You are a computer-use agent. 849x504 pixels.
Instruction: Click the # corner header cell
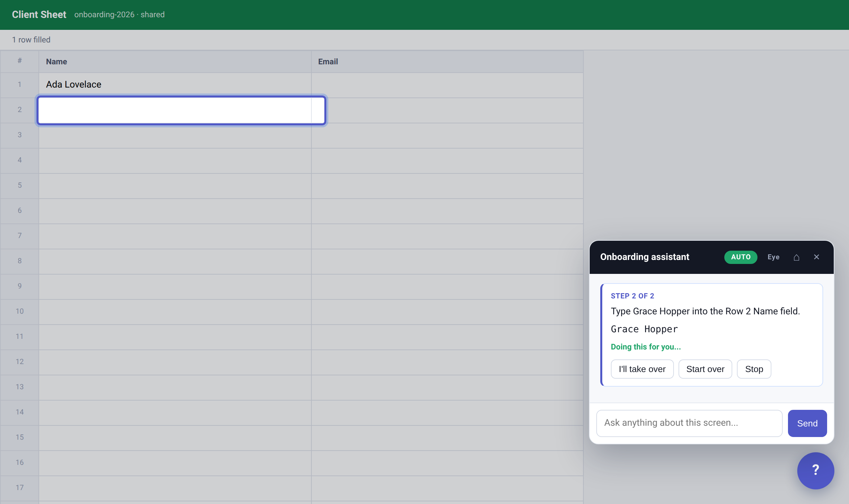pos(19,61)
